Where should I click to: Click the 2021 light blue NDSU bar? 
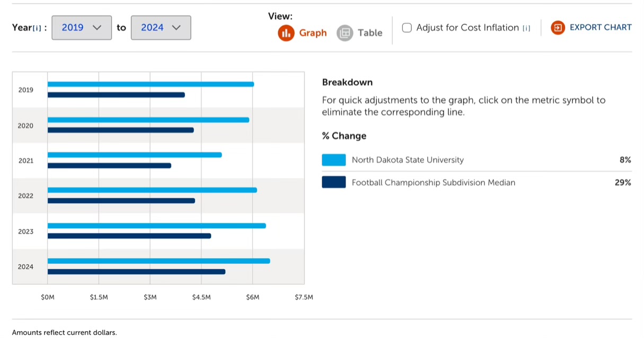(x=135, y=155)
